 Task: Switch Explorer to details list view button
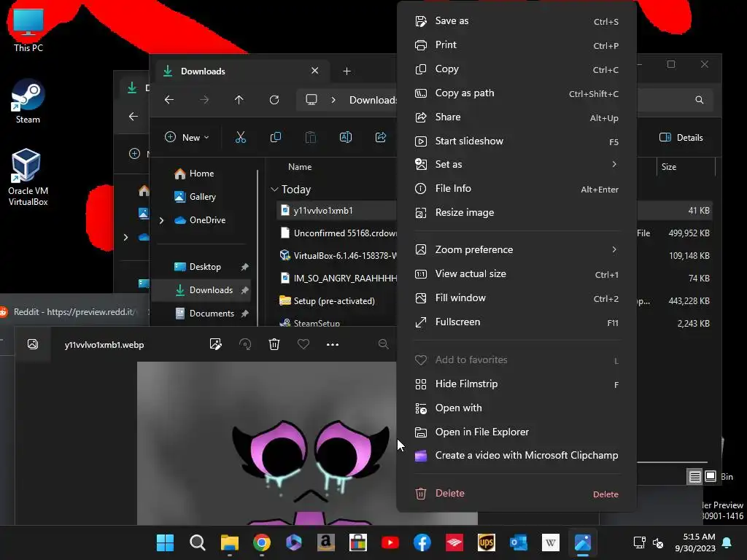pyautogui.click(x=695, y=476)
